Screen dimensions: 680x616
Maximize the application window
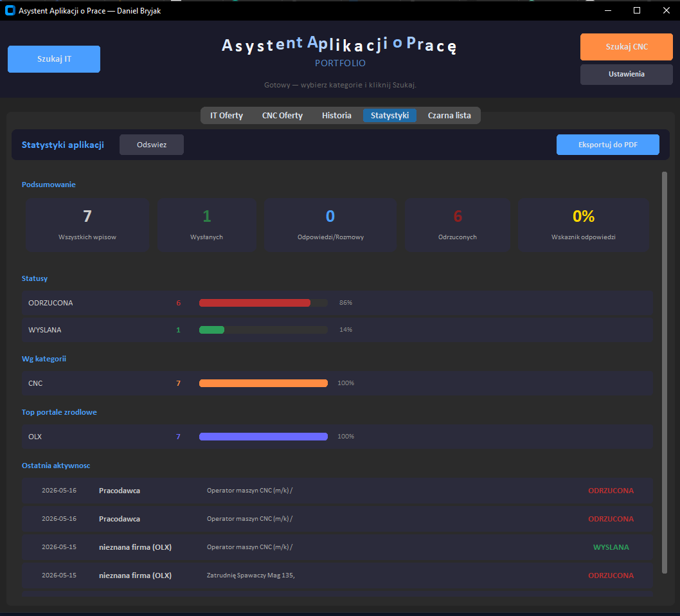637,10
